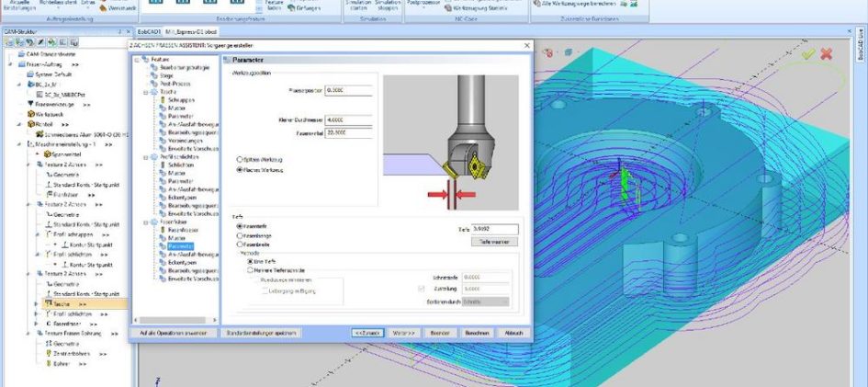Click the Werkzeugweg Statistik icon
The image size is (868, 387).
point(445,6)
